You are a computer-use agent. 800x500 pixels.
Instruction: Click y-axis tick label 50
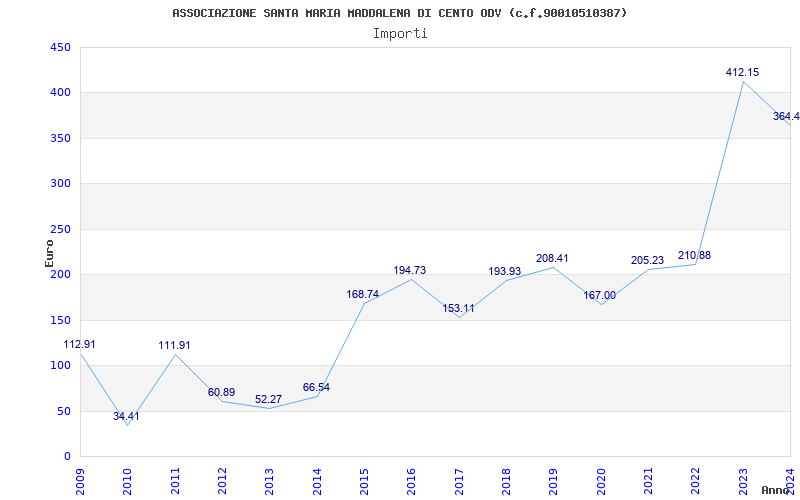(64, 411)
